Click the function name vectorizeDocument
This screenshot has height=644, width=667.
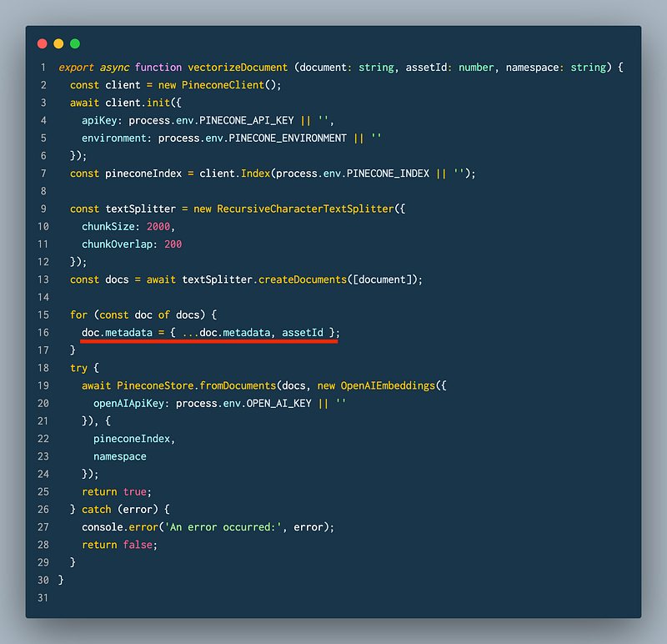pos(238,68)
